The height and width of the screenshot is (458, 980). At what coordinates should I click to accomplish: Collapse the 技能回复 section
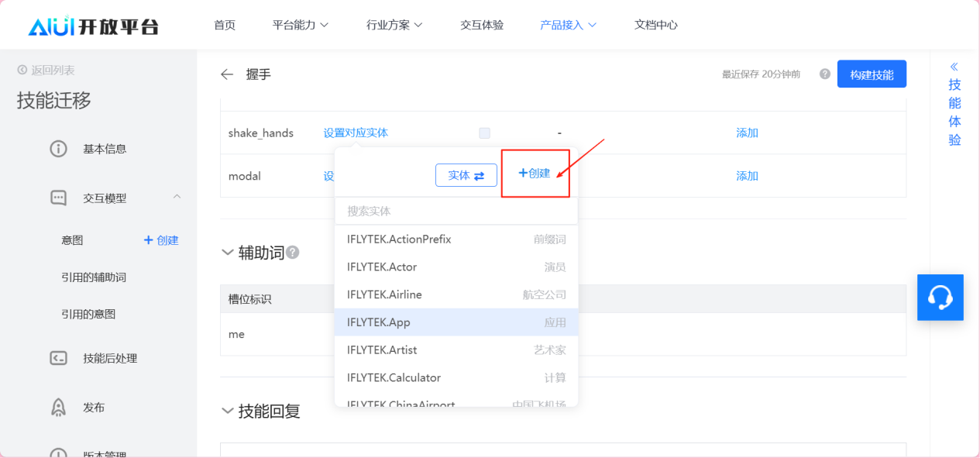point(228,411)
